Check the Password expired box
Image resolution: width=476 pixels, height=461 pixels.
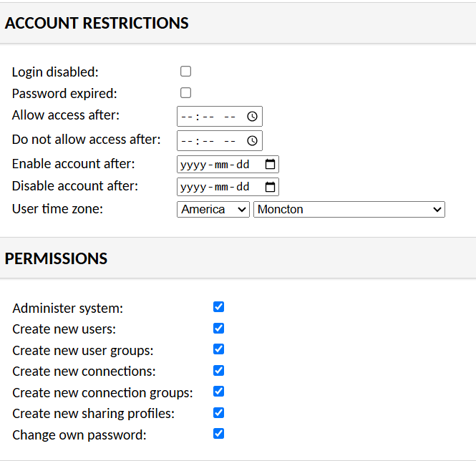click(186, 93)
